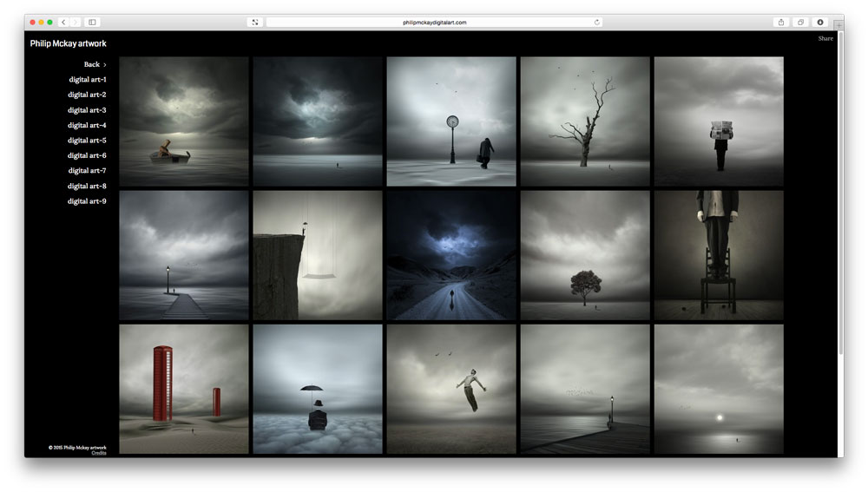
Task: Open the Safari share sheet icon
Action: point(781,23)
